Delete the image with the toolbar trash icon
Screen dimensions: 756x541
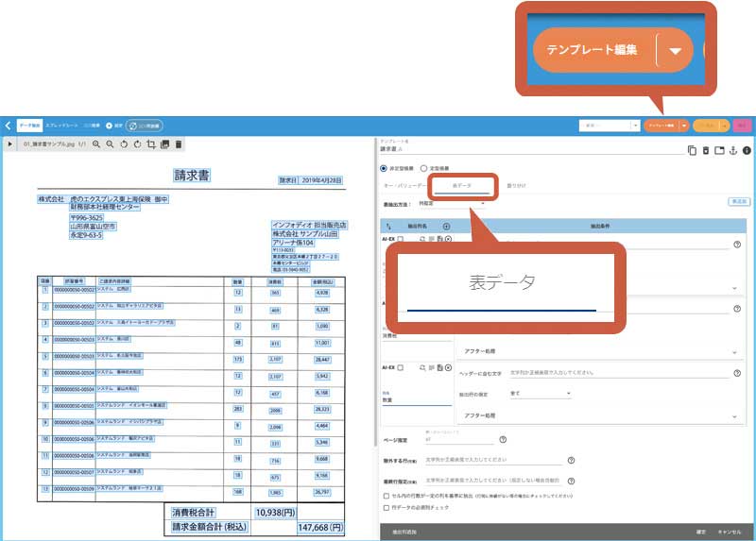point(179,144)
